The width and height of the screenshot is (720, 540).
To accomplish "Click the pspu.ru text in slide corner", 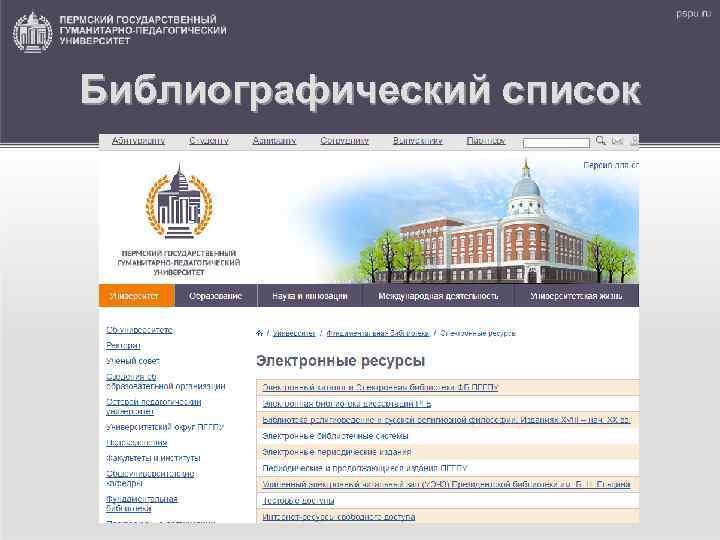I will click(693, 14).
